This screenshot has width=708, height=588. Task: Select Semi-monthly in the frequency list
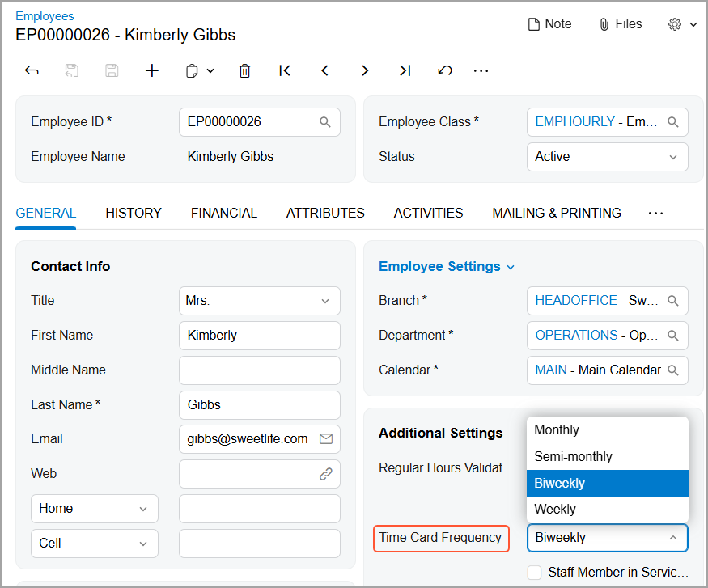(x=608, y=457)
